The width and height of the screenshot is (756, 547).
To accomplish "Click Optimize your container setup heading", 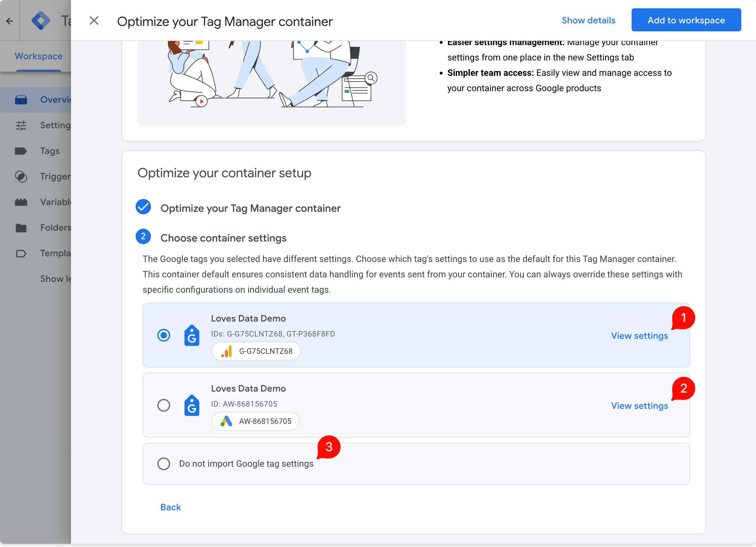I will tap(224, 173).
